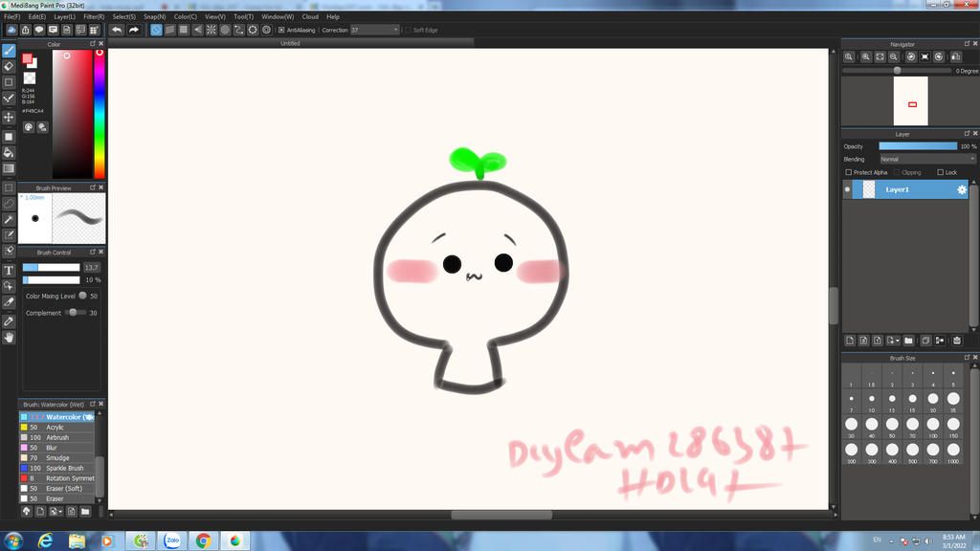Delete the selected layer
The height and width of the screenshot is (551, 980).
click(957, 341)
